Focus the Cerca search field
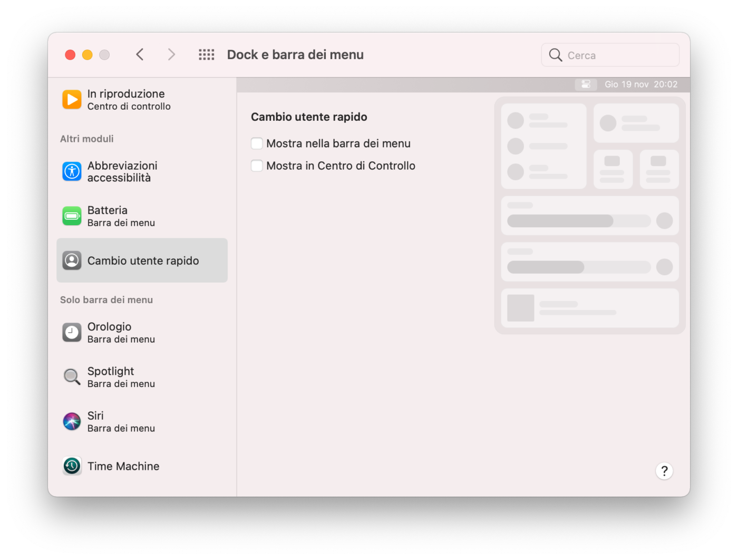This screenshot has width=738, height=560. coord(610,55)
